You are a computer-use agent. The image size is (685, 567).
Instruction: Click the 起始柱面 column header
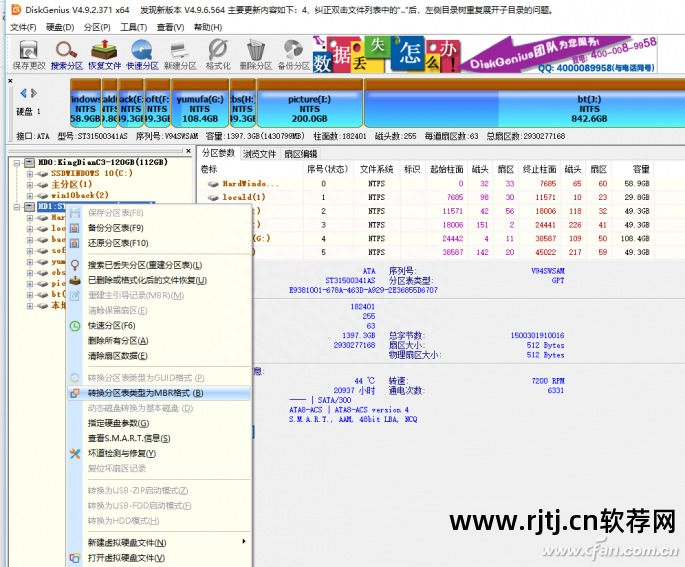tap(446, 169)
